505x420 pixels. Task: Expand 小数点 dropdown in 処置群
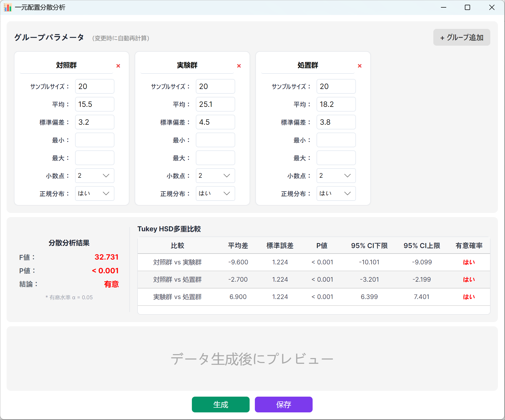[x=336, y=176]
